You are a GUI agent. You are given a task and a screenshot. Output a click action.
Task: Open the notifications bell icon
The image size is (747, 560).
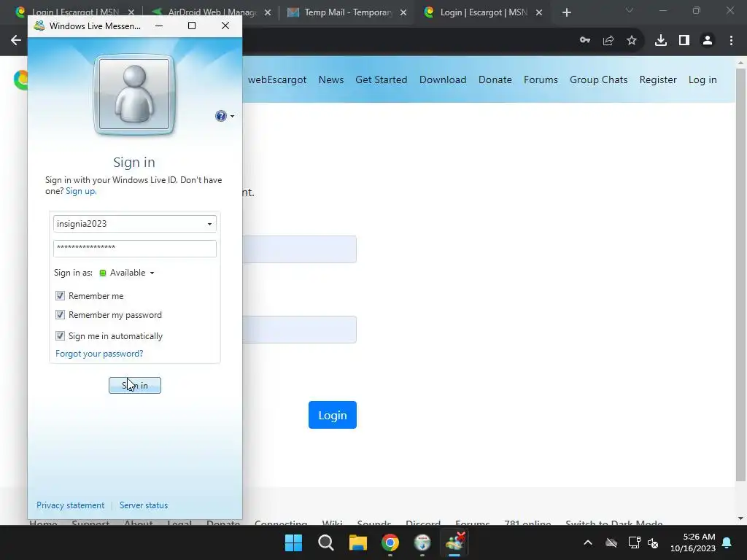click(727, 542)
